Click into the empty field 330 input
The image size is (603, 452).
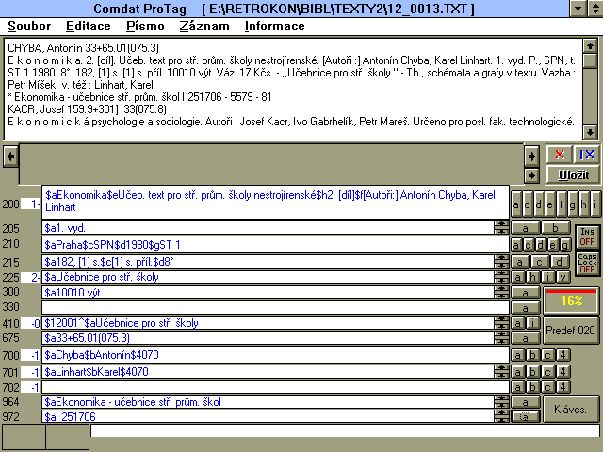270,308
